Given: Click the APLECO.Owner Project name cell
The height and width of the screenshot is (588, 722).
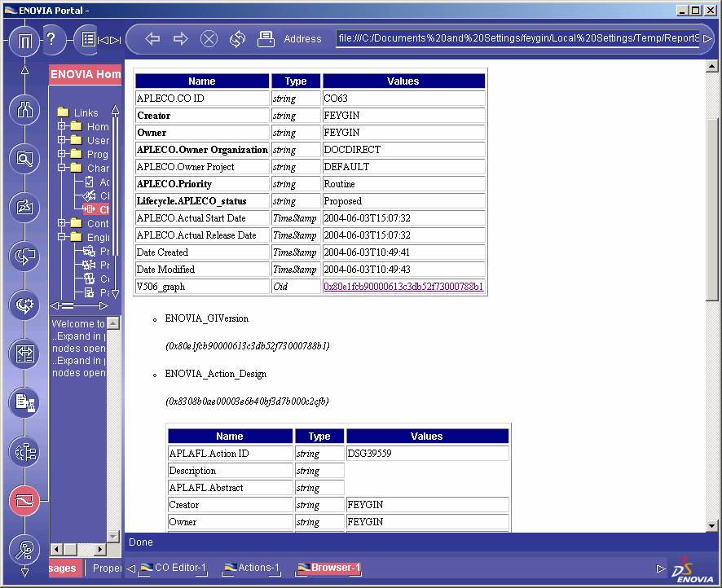Looking at the screenshot, I should tap(202, 167).
